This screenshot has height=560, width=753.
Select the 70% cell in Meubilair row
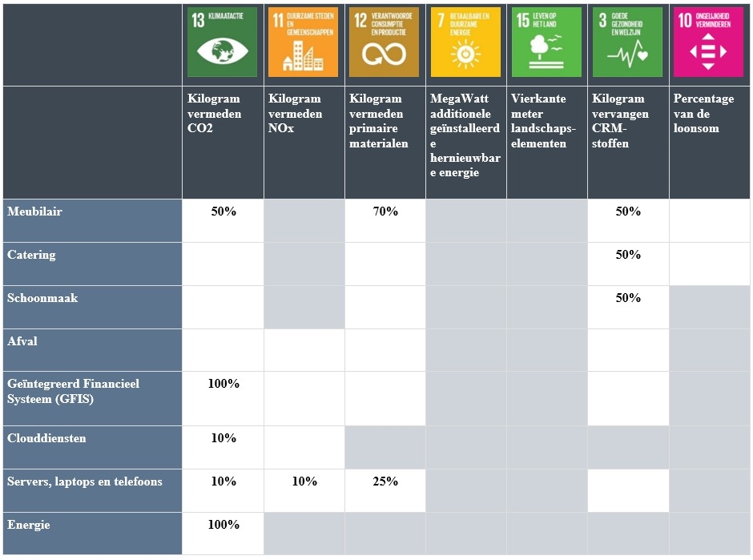(x=385, y=212)
